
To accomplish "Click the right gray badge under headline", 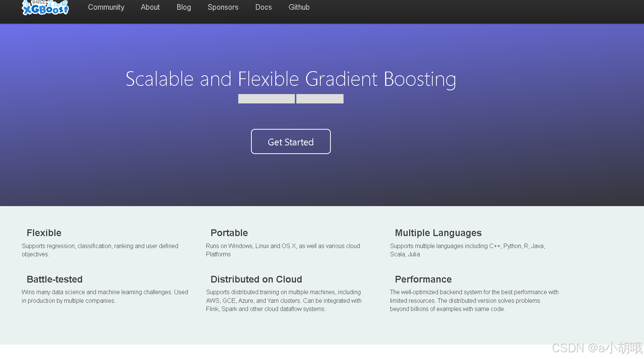I will pyautogui.click(x=320, y=99).
